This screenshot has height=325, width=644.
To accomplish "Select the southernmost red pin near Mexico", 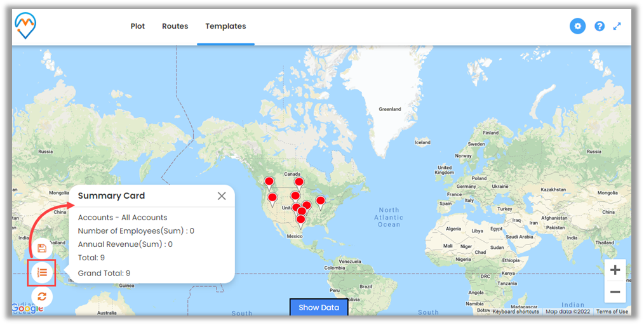I will pyautogui.click(x=300, y=220).
